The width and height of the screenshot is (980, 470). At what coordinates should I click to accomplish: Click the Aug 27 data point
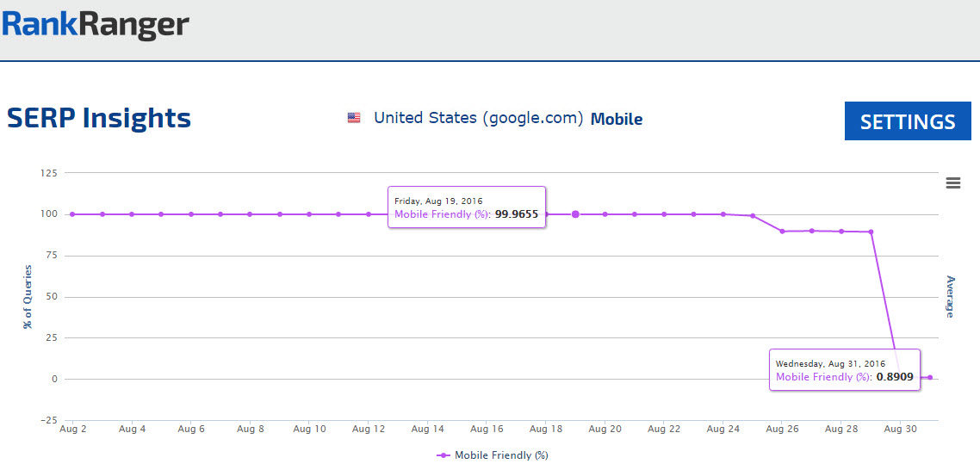click(x=811, y=231)
